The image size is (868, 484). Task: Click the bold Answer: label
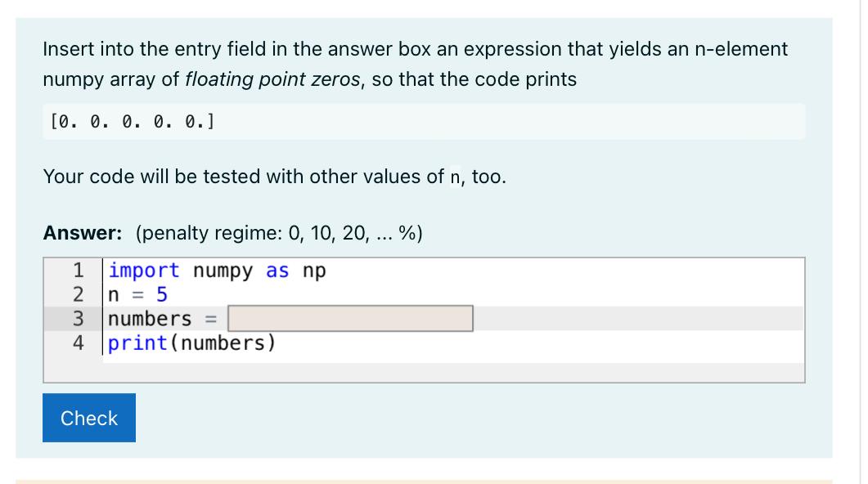[x=83, y=233]
